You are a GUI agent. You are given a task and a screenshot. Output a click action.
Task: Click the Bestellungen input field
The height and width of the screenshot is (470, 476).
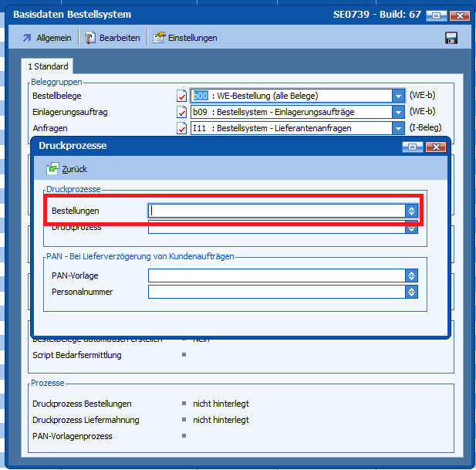[x=276, y=211]
